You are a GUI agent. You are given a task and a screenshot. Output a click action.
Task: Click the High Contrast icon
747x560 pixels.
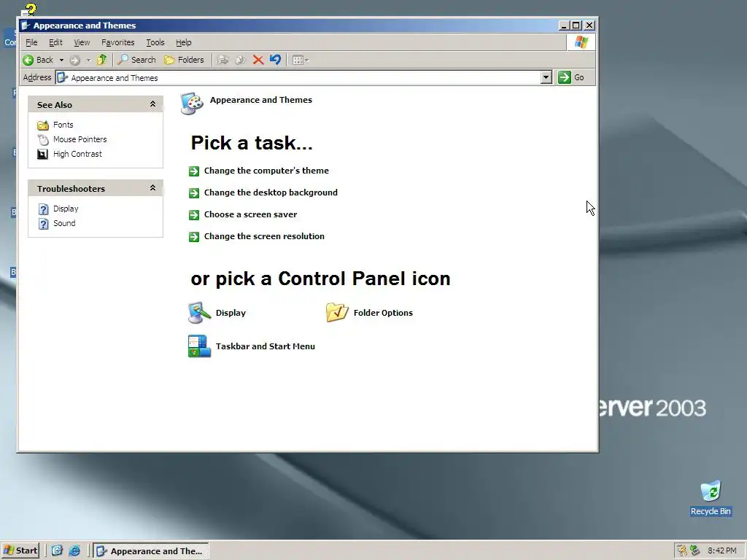click(x=43, y=155)
